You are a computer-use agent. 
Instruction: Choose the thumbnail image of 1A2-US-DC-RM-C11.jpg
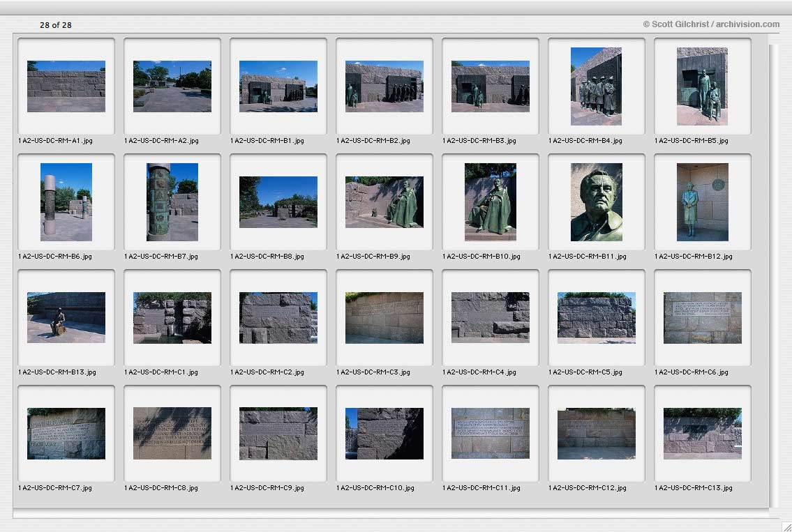(491, 433)
